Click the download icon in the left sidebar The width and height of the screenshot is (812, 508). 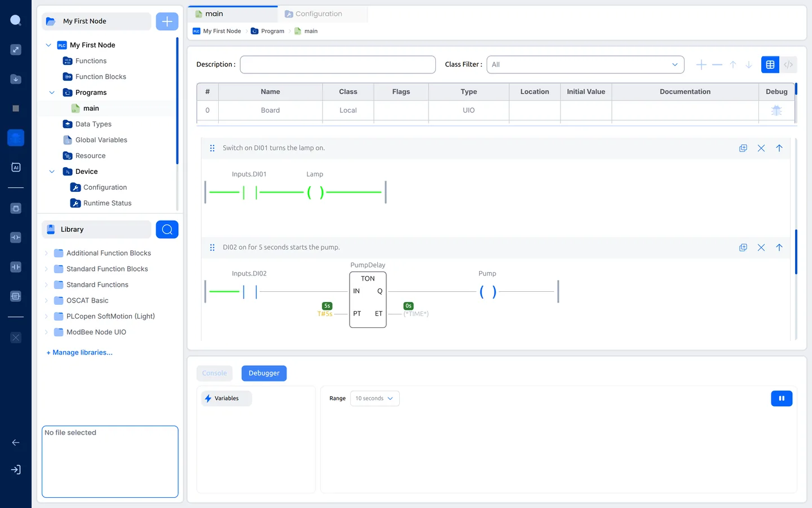16,79
